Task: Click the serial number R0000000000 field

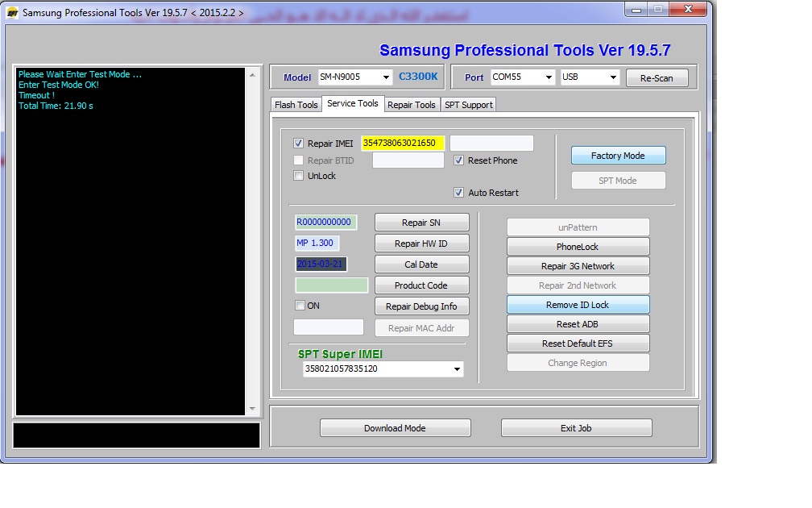Action: pyautogui.click(x=325, y=223)
